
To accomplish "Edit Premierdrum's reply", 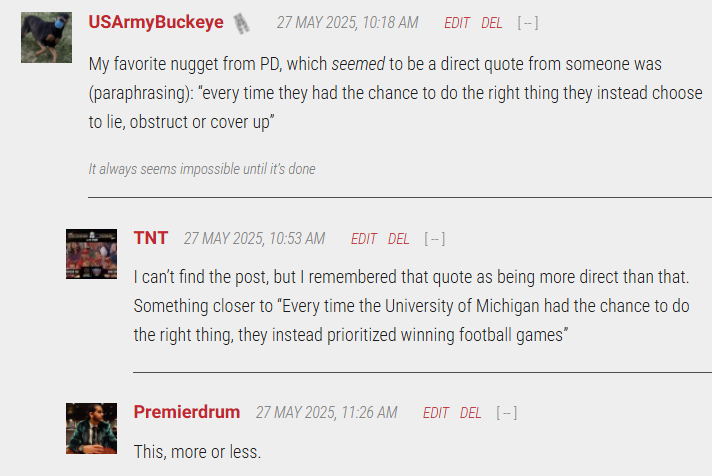I will pyautogui.click(x=435, y=413).
